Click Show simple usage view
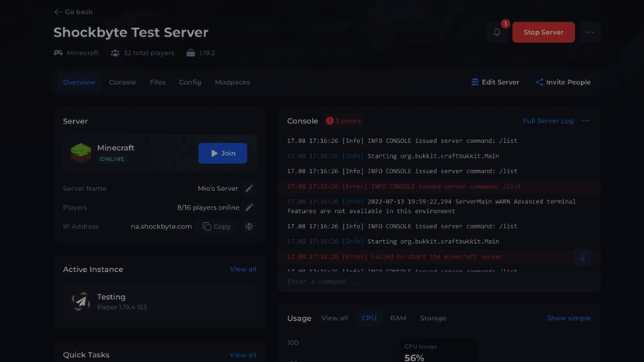Image resolution: width=644 pixels, height=362 pixels. [569, 318]
